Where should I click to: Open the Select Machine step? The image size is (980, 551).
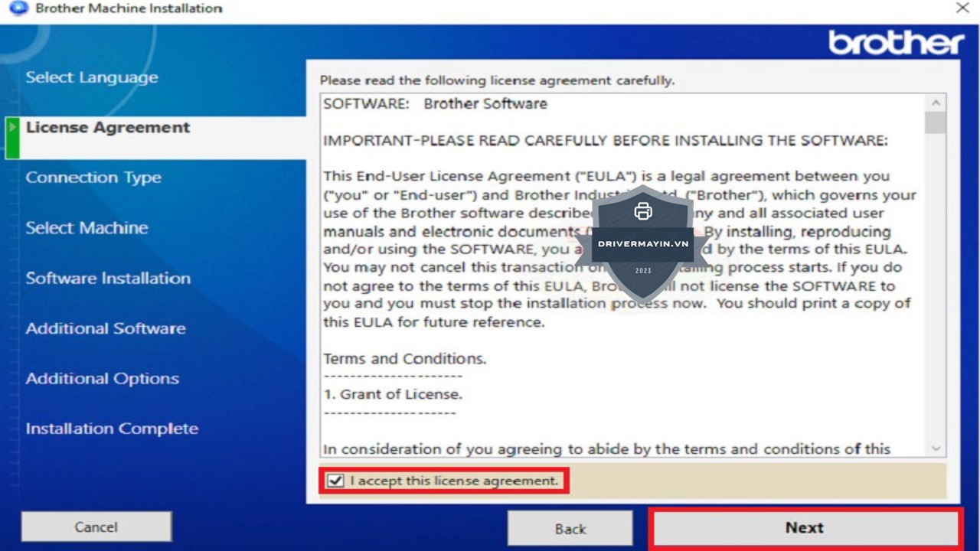point(87,228)
